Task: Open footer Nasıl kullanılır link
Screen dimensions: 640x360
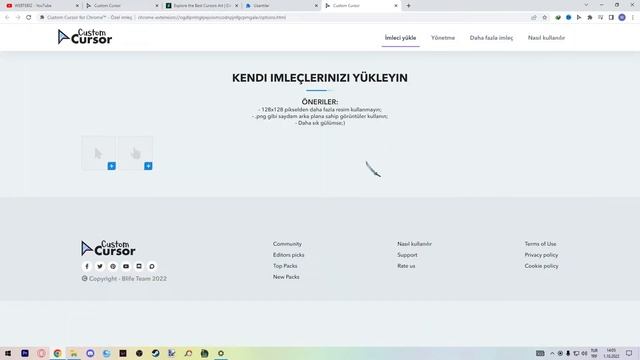Action: (x=414, y=244)
